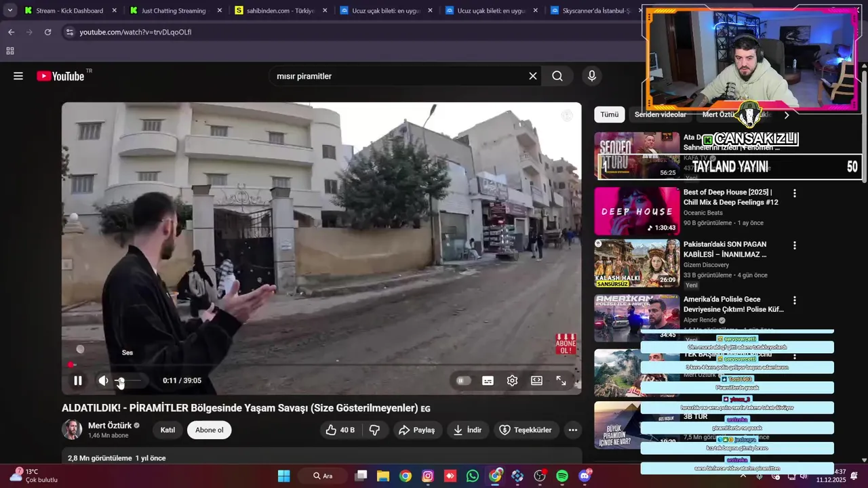
Task: Start voice search with microphone
Action: click(x=592, y=76)
